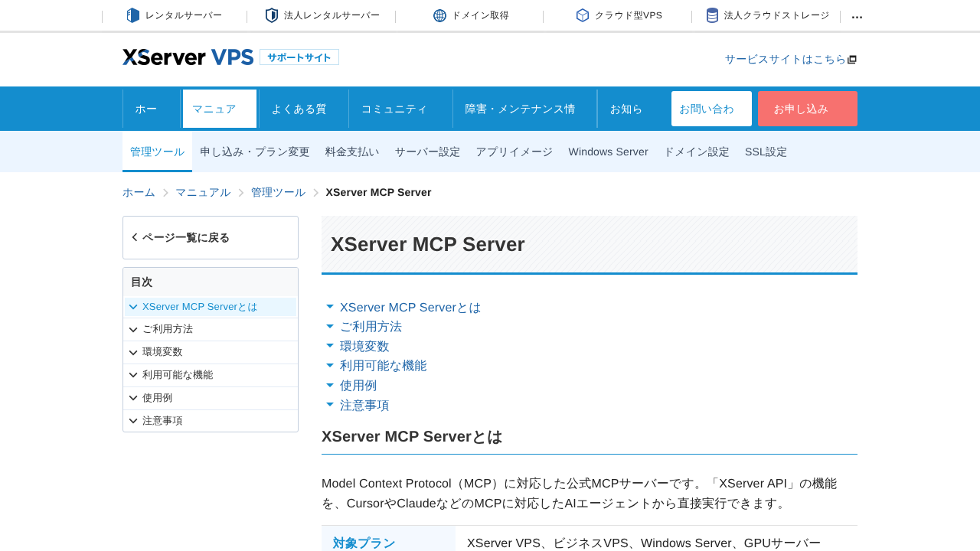
Task: Click the red お申し込み button
Action: click(808, 109)
